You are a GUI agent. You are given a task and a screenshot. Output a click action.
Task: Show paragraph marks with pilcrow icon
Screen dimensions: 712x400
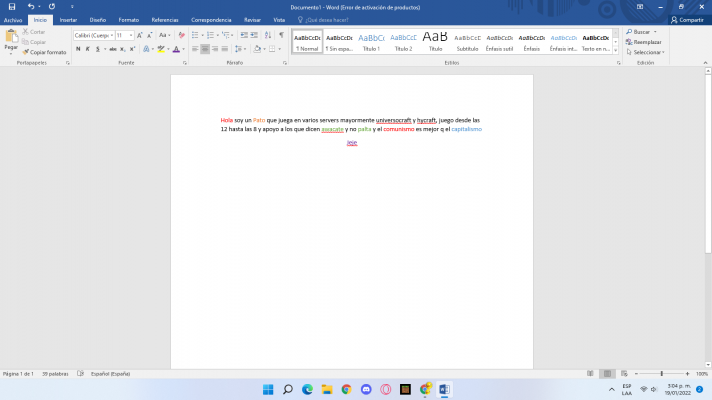(281, 35)
